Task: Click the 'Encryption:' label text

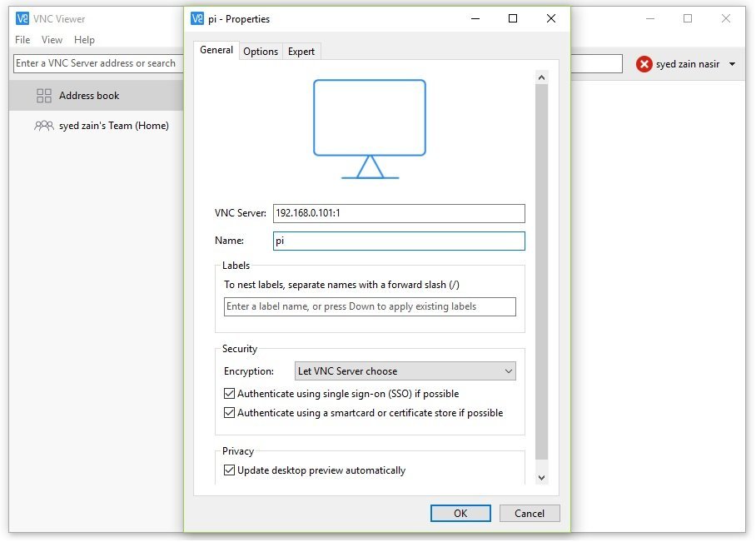Action: (249, 372)
